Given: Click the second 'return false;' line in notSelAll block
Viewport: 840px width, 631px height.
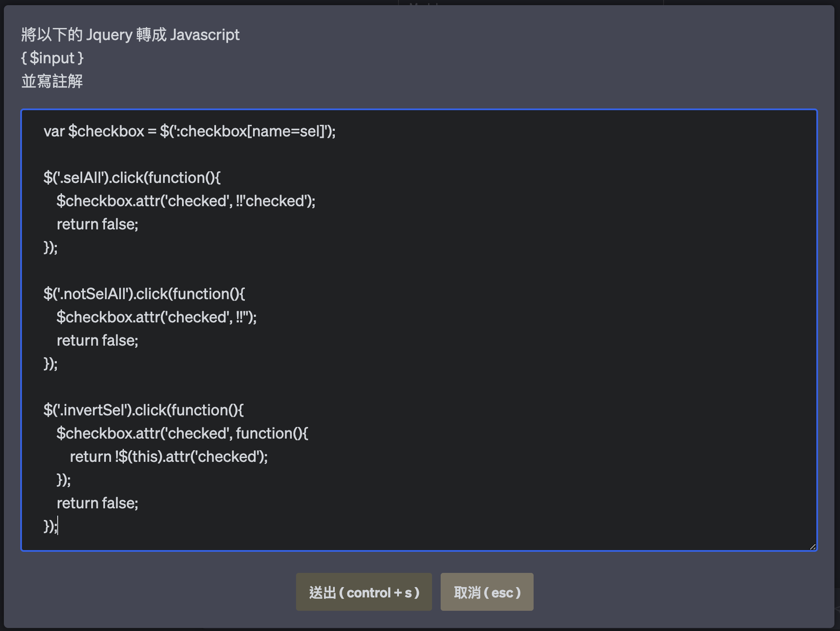Looking at the screenshot, I should pos(97,340).
